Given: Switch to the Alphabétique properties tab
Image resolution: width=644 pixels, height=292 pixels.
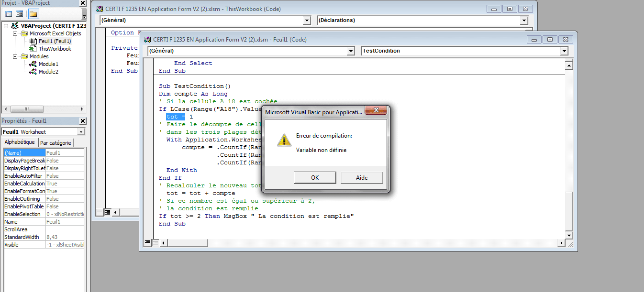Looking at the screenshot, I should tap(20, 142).
